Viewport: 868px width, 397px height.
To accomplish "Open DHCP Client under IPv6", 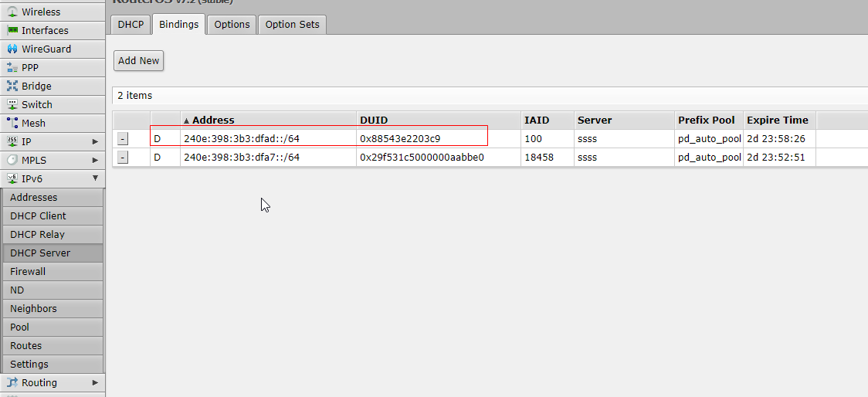I will point(38,215).
